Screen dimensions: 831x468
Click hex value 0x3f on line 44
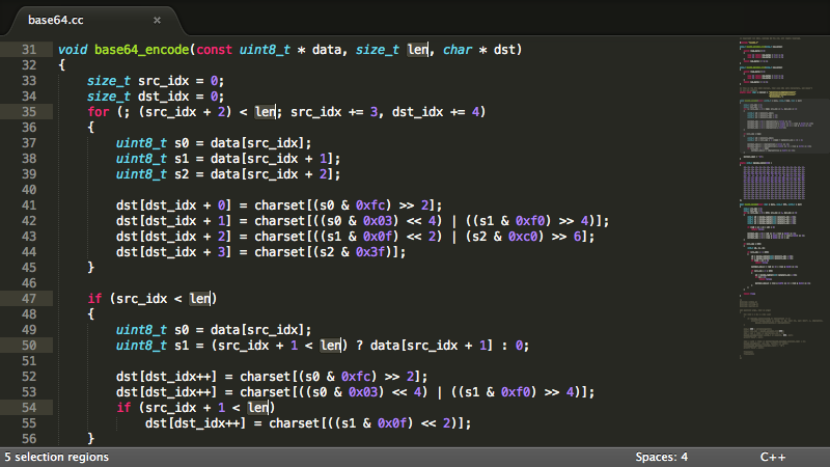click(x=370, y=252)
